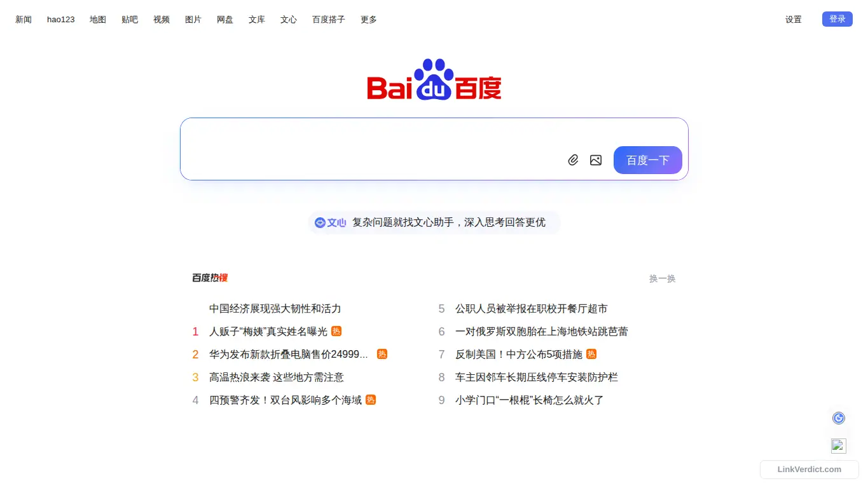Click hot badge next to 人贩子梅姨 item
The width and height of the screenshot is (868, 488).
pos(336,331)
